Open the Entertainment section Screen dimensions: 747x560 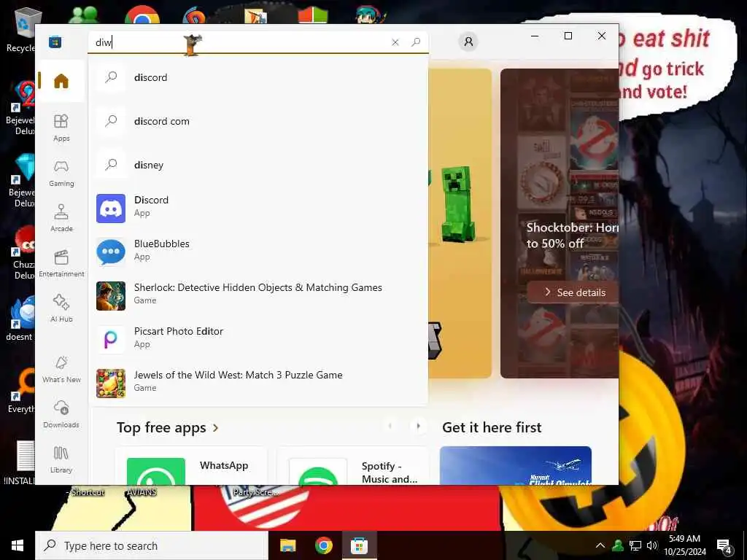click(x=61, y=263)
